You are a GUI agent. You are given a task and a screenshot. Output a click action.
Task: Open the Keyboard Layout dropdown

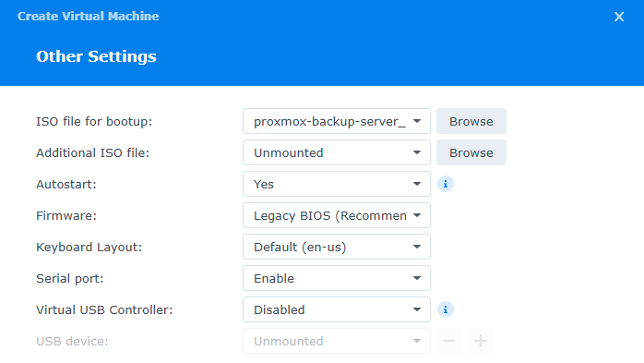coord(337,247)
